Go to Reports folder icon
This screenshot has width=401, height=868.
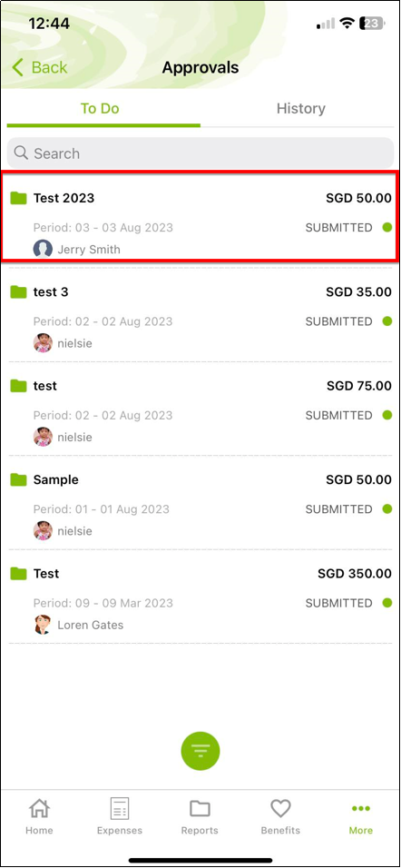point(200,809)
